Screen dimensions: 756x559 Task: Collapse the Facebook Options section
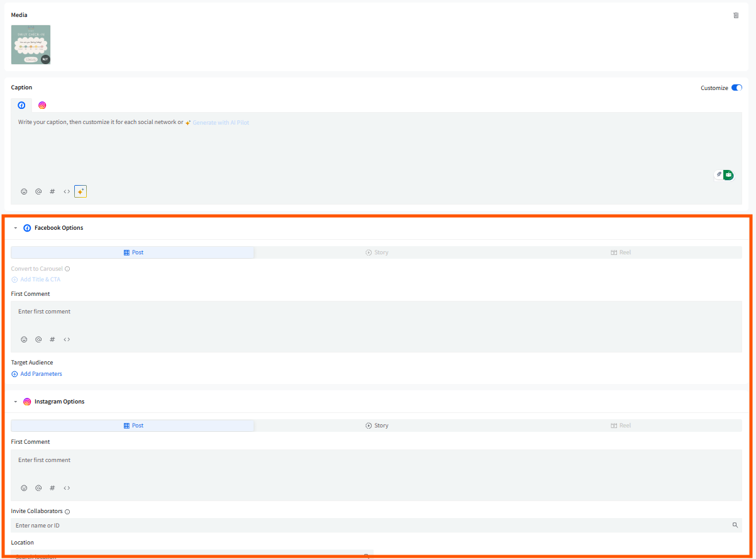pyautogui.click(x=16, y=228)
